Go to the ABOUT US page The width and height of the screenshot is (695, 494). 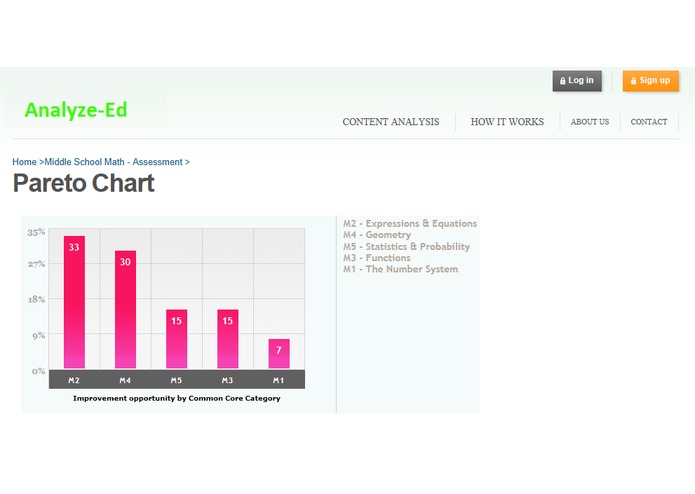pyautogui.click(x=590, y=122)
